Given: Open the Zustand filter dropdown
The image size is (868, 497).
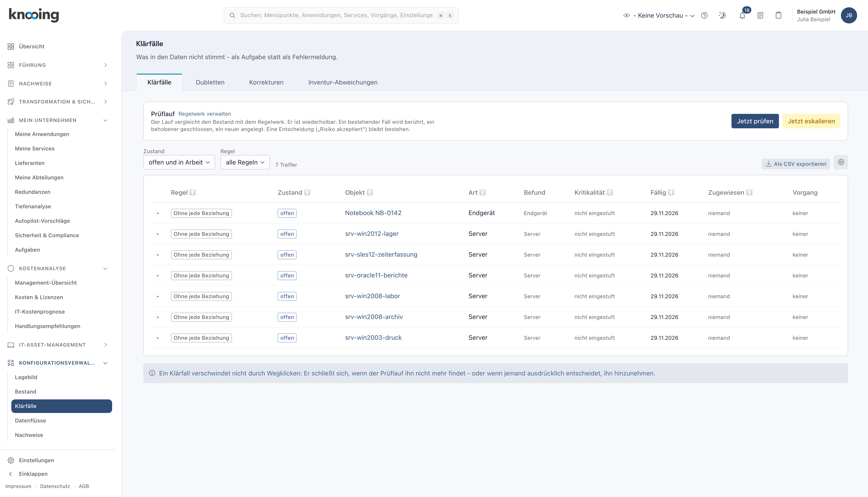Looking at the screenshot, I should click(x=179, y=162).
